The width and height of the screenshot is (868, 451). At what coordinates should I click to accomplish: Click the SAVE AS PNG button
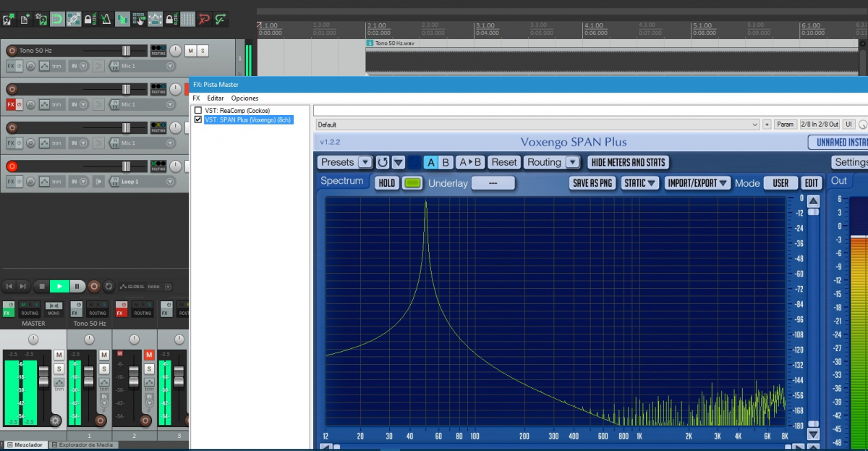592,183
